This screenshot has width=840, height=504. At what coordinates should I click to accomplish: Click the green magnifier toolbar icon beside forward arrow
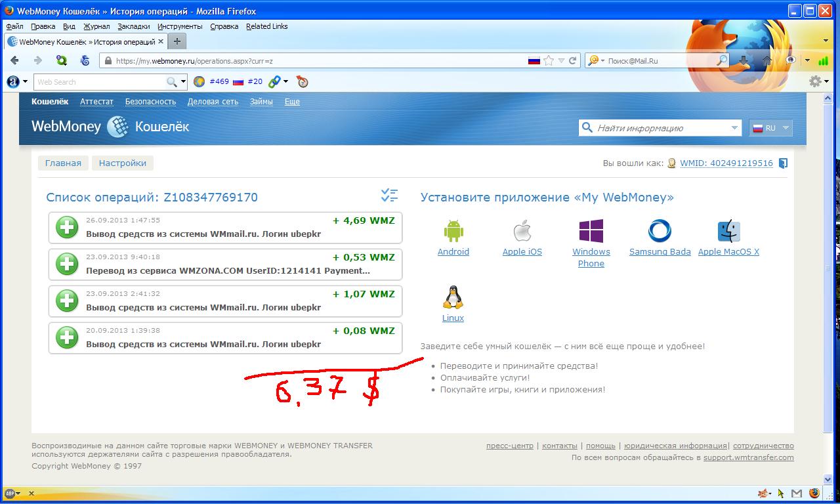[x=62, y=60]
